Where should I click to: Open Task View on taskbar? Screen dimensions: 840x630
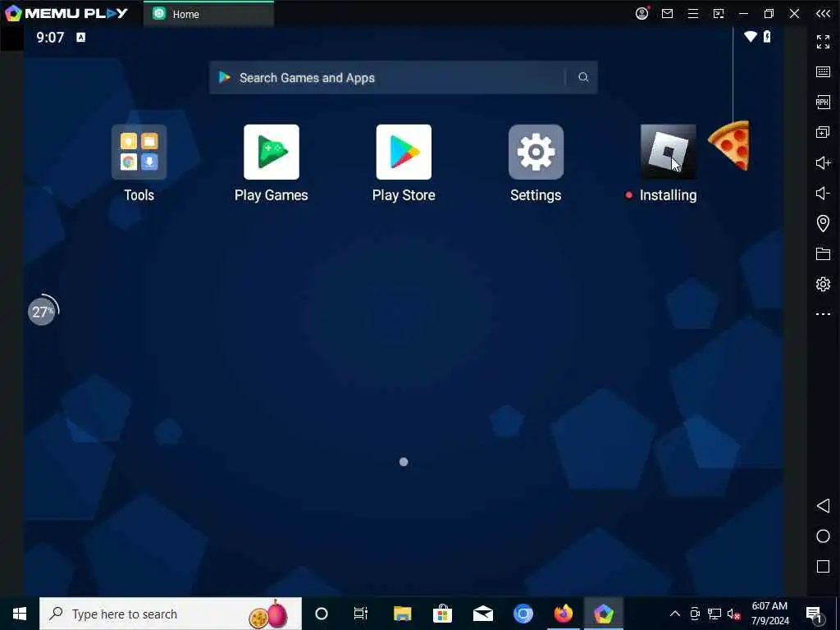tap(361, 614)
